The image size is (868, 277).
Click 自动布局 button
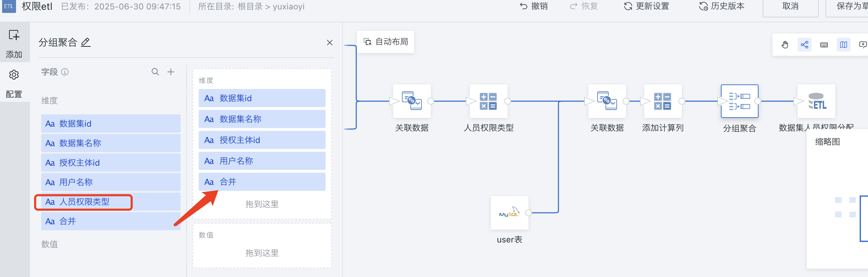pyautogui.click(x=386, y=42)
